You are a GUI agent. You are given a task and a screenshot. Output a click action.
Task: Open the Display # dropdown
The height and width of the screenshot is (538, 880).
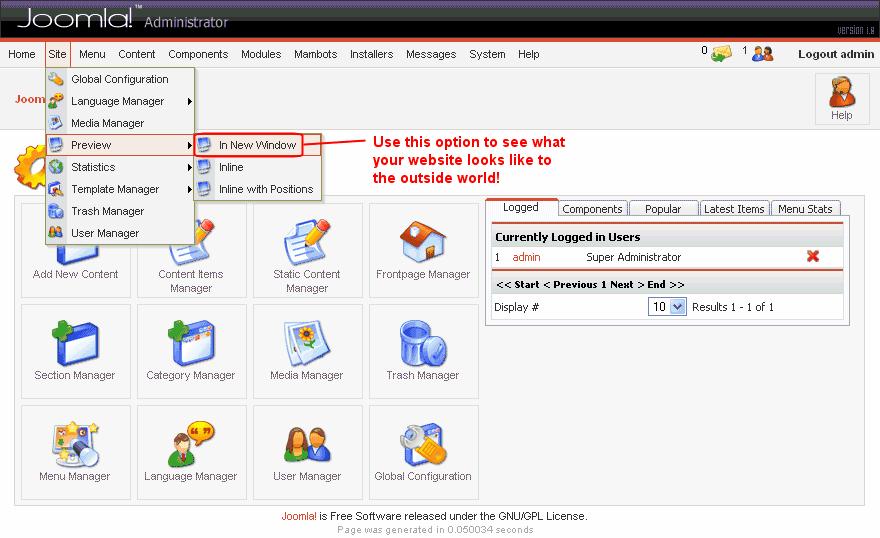[x=667, y=307]
